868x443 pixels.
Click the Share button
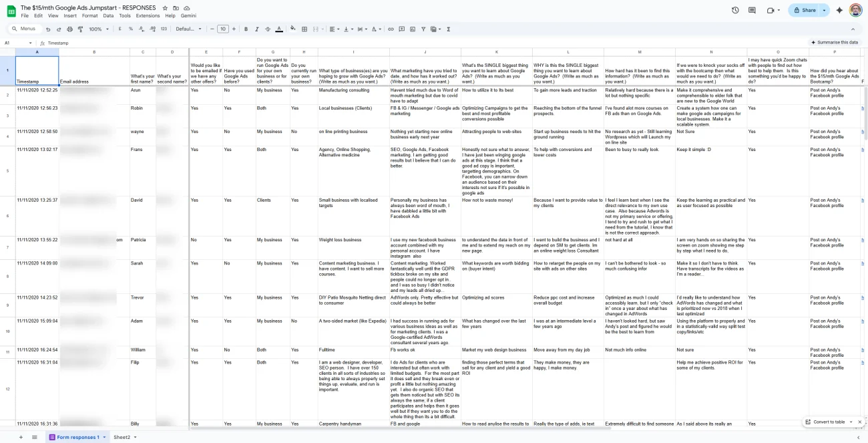(804, 10)
